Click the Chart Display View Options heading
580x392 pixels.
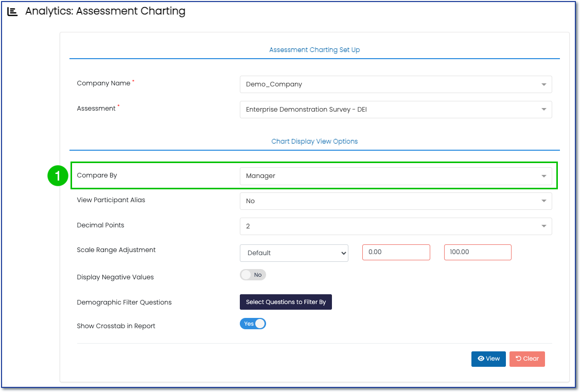click(314, 141)
